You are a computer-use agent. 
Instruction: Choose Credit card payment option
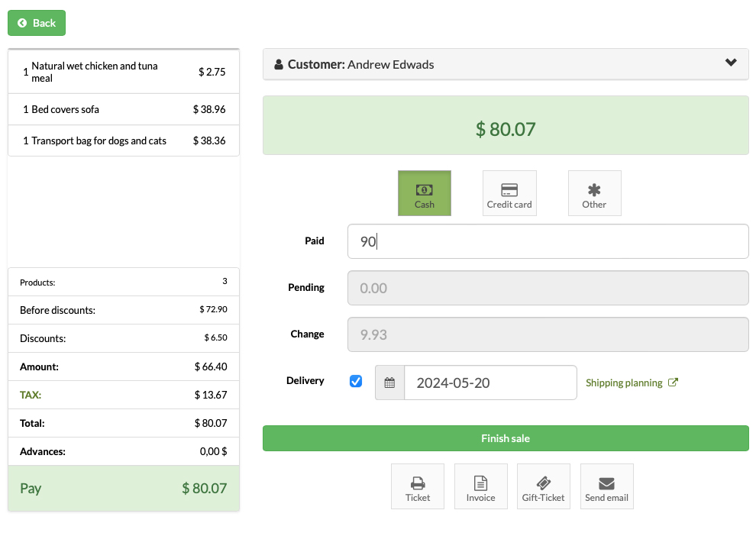coord(509,193)
